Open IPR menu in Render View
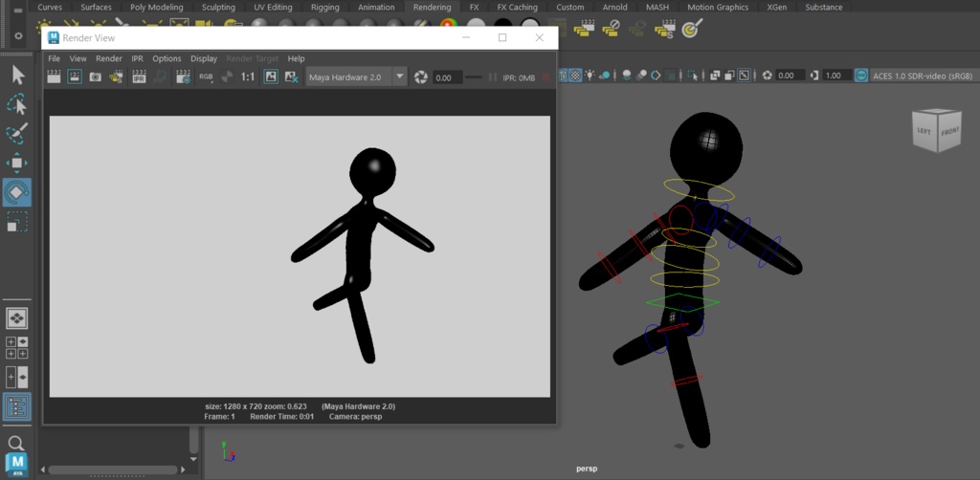Screen dimensions: 980x480 click(138, 58)
